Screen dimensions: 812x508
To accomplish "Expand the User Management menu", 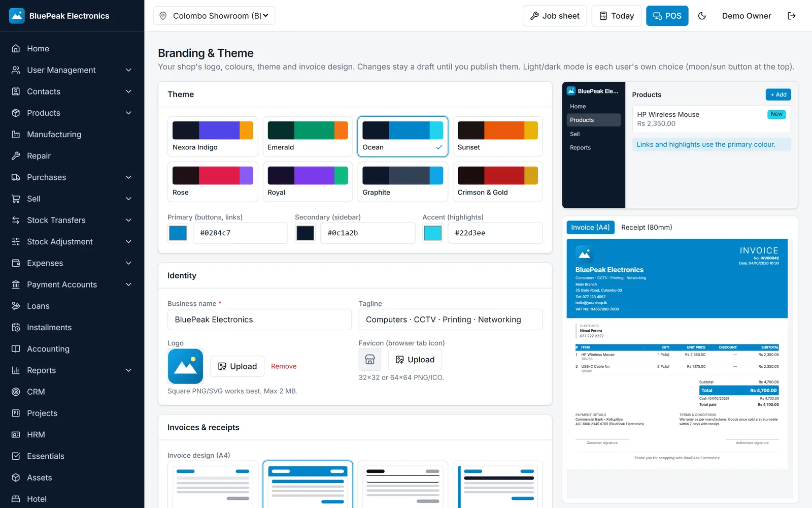I will pyautogui.click(x=72, y=70).
